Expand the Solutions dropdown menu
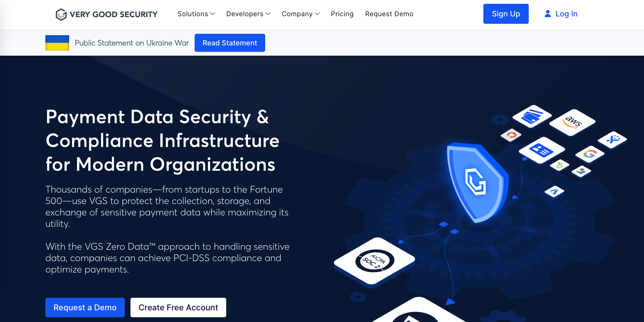This screenshot has width=644, height=322. pyautogui.click(x=196, y=14)
